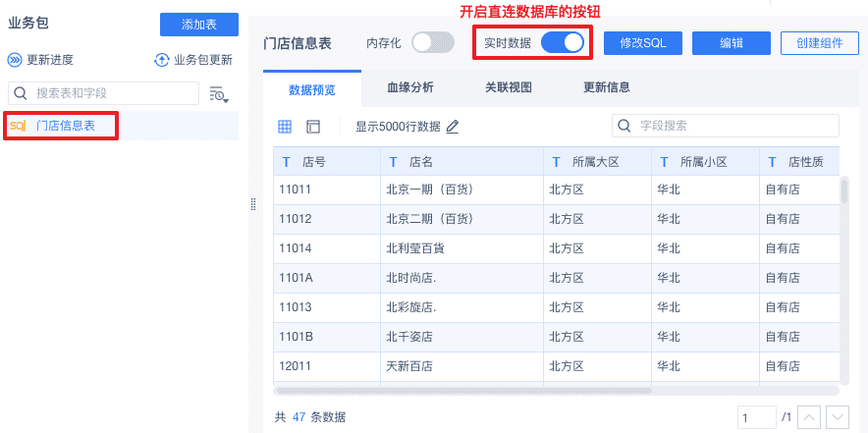
Task: Click the T type icon of 店号 column
Action: tap(286, 162)
